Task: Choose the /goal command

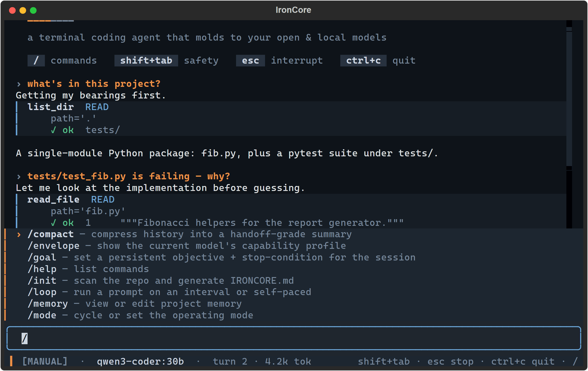Action: tap(294, 258)
